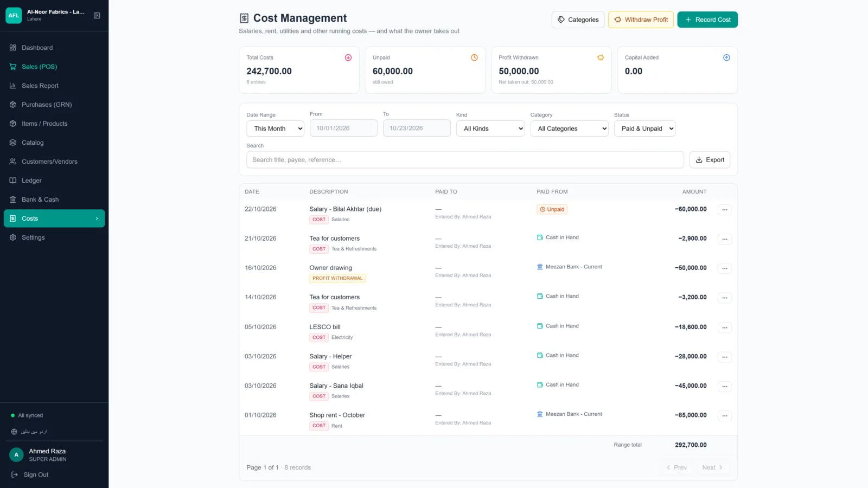Click the PROFIT WITHDRAWAL tag
868x488 pixels.
pyautogui.click(x=337, y=278)
